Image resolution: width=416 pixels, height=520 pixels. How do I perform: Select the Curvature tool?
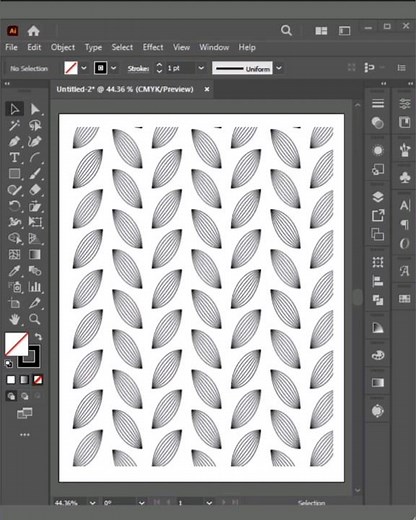[35, 141]
